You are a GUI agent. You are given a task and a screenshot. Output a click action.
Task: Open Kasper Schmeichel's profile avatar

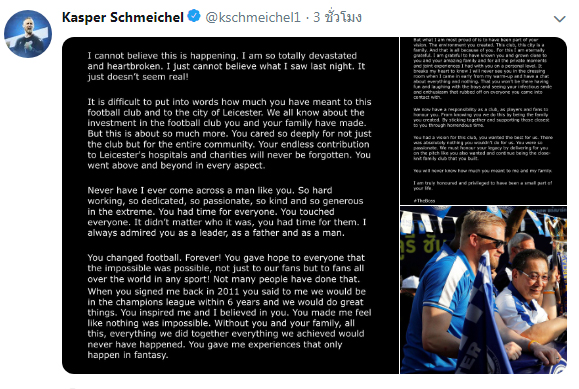point(28,34)
